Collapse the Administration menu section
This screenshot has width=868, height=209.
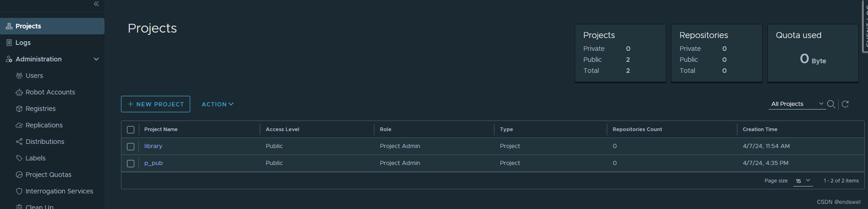tap(96, 59)
